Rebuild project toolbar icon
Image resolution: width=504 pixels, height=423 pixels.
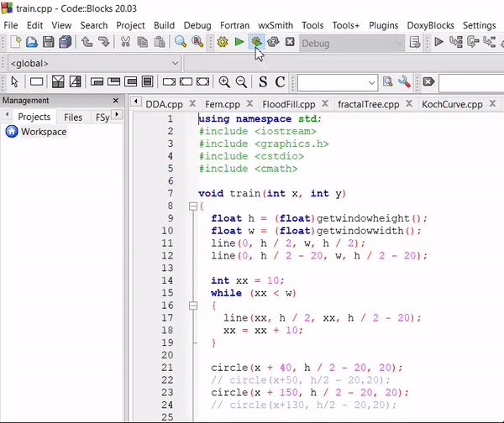[x=273, y=42]
